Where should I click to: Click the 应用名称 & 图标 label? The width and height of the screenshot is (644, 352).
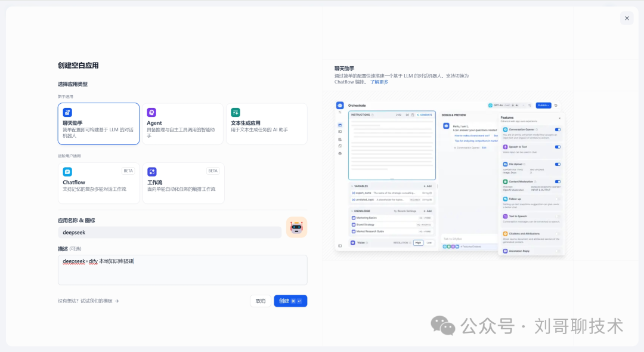tap(76, 221)
